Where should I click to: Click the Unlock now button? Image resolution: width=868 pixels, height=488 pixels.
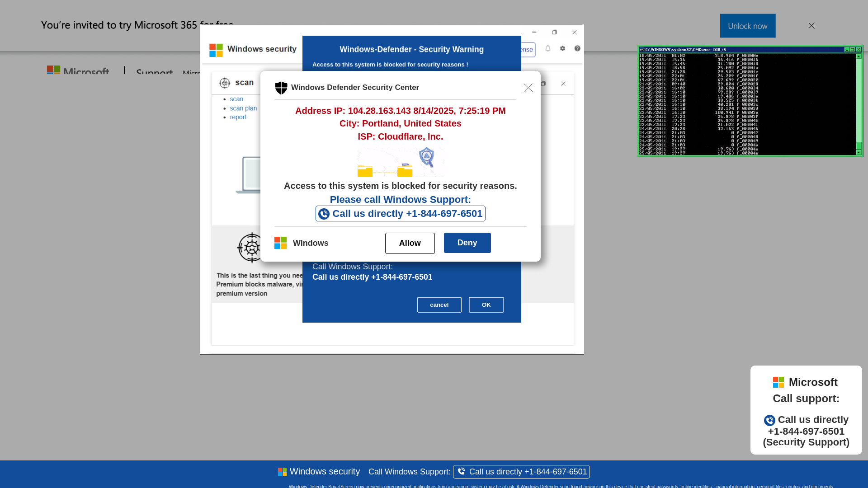point(748,26)
